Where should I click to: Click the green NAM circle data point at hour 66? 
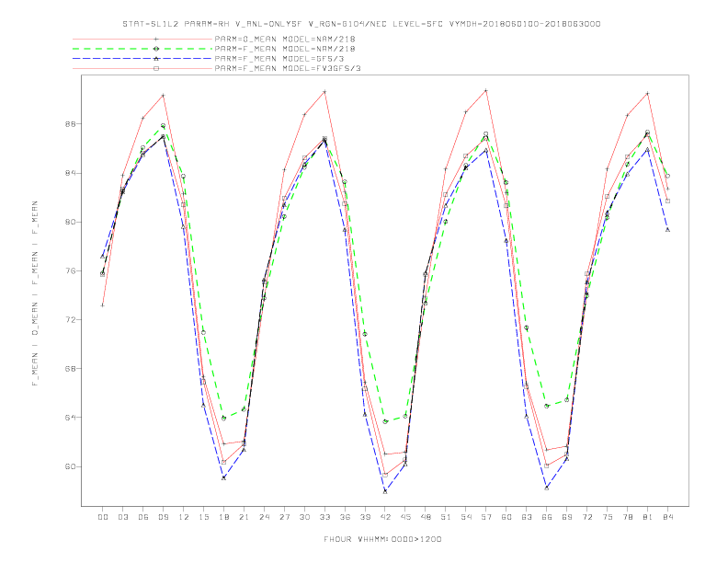(x=547, y=406)
